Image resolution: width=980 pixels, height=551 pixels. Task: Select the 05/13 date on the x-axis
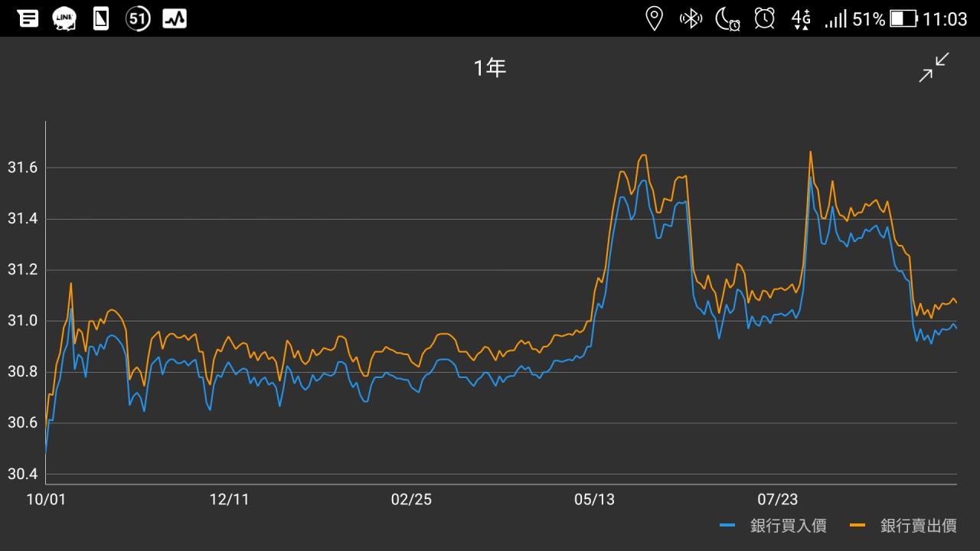click(595, 500)
